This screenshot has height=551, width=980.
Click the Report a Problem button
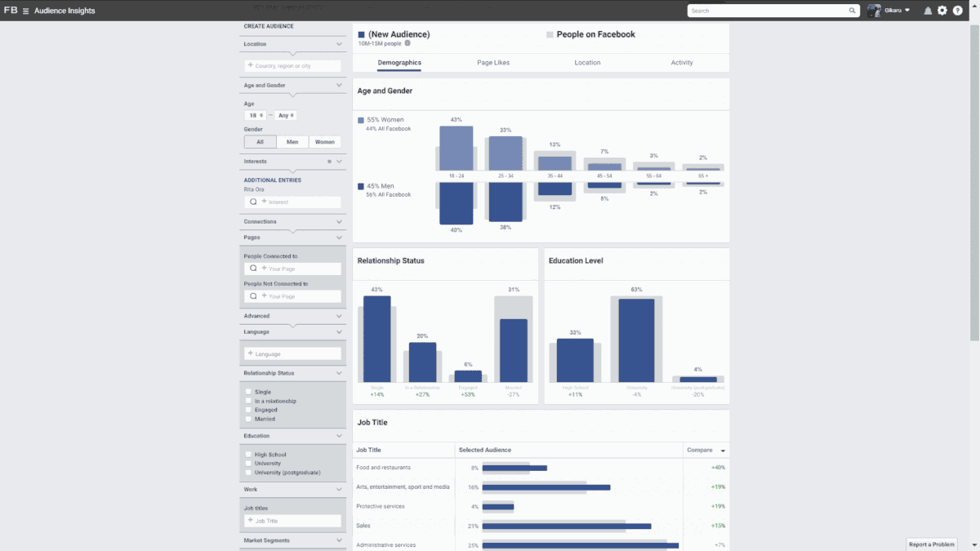point(932,544)
